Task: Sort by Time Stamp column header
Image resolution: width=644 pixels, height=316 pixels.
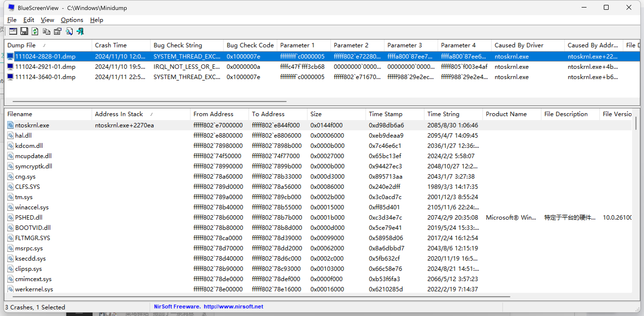Action: pyautogui.click(x=395, y=114)
